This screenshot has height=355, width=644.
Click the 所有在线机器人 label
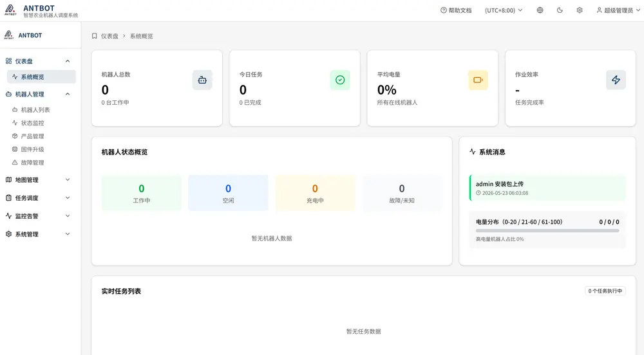point(397,102)
